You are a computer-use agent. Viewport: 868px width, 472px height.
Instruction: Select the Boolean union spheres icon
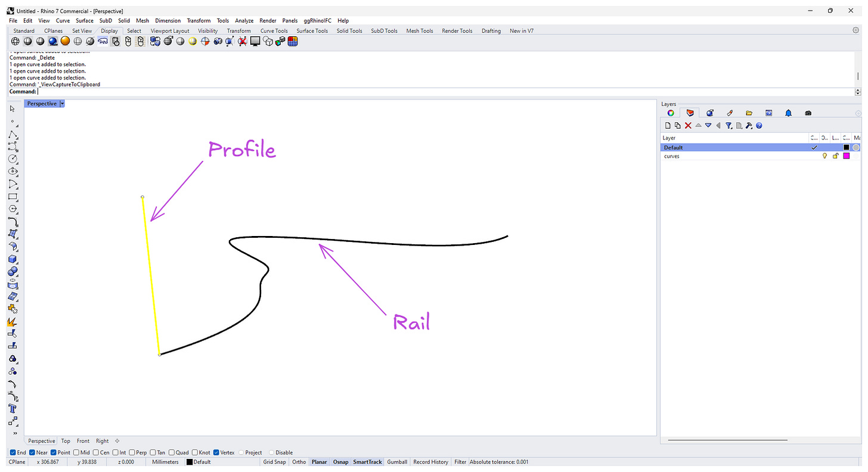pyautogui.click(x=13, y=272)
